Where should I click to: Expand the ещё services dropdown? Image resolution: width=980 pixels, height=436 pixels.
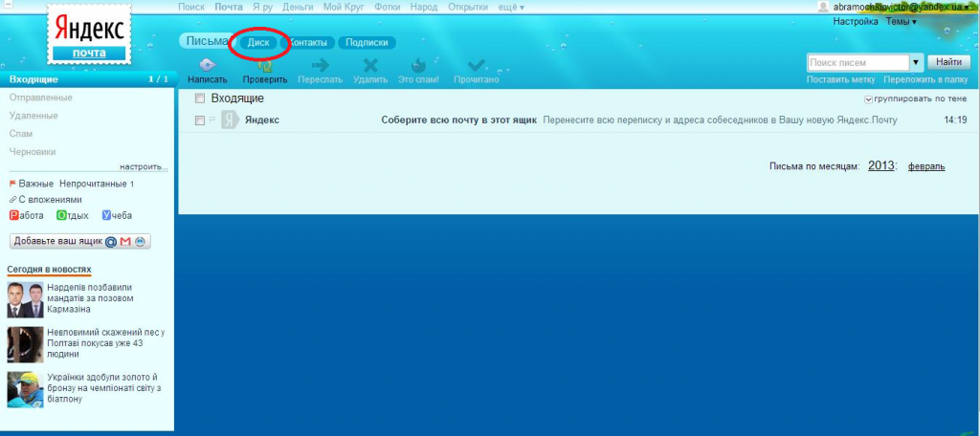[x=511, y=7]
